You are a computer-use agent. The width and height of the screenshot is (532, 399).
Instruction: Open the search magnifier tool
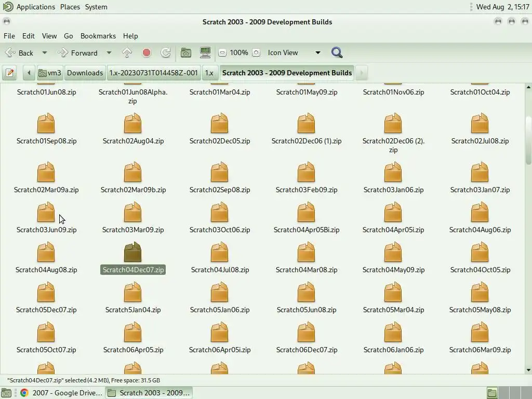(337, 52)
